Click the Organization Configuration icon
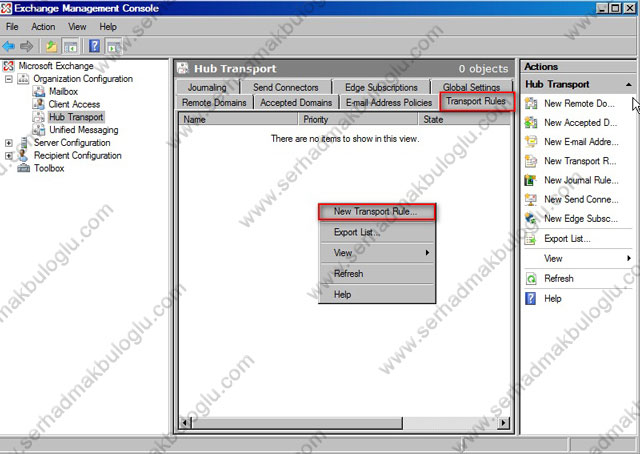 [23, 79]
